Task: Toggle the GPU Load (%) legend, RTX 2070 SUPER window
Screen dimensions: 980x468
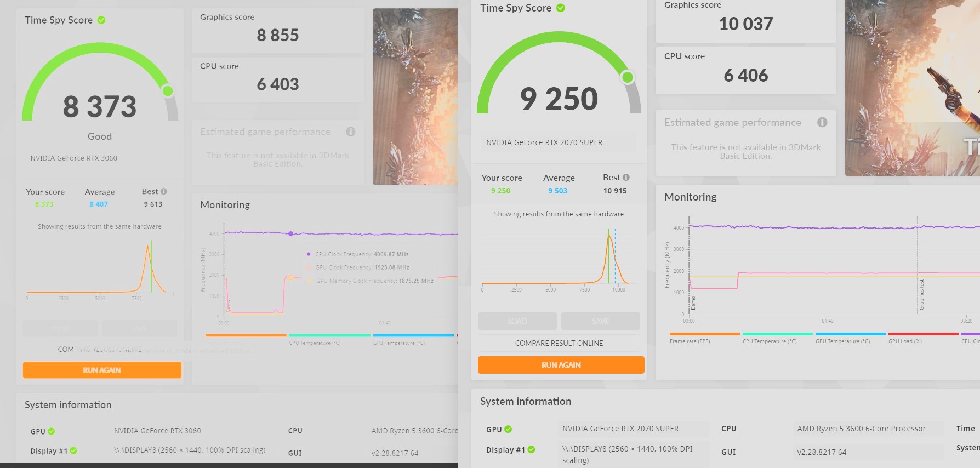Action: click(x=923, y=338)
